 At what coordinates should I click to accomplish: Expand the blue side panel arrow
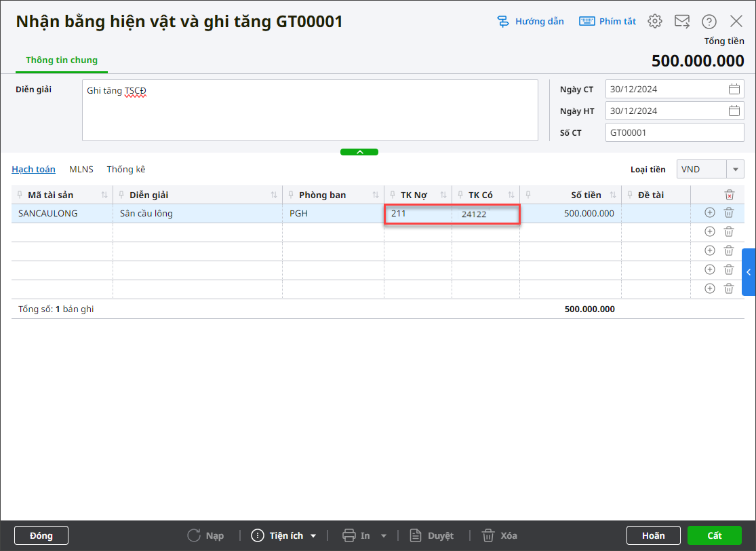[x=749, y=272]
